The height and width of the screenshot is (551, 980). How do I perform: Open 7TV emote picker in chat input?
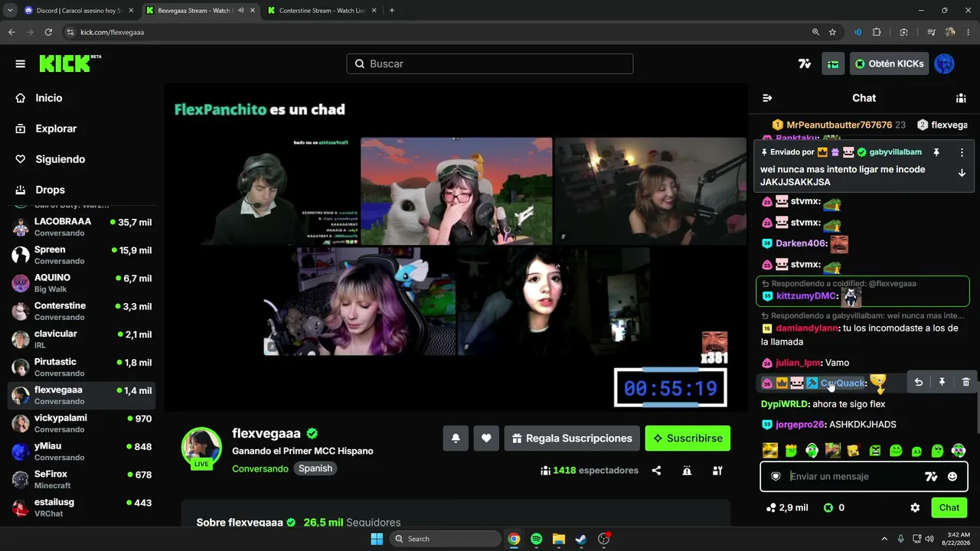click(x=931, y=476)
